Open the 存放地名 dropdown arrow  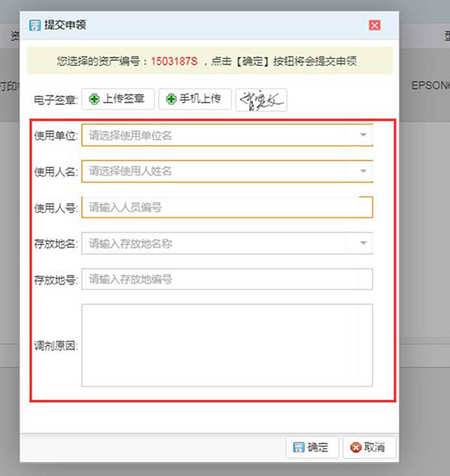(363, 243)
